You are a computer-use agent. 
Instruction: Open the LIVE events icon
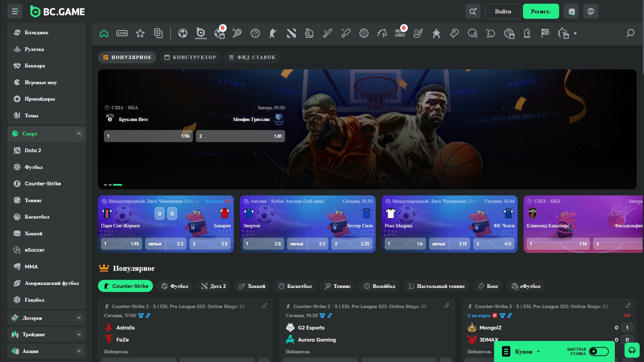point(122,33)
